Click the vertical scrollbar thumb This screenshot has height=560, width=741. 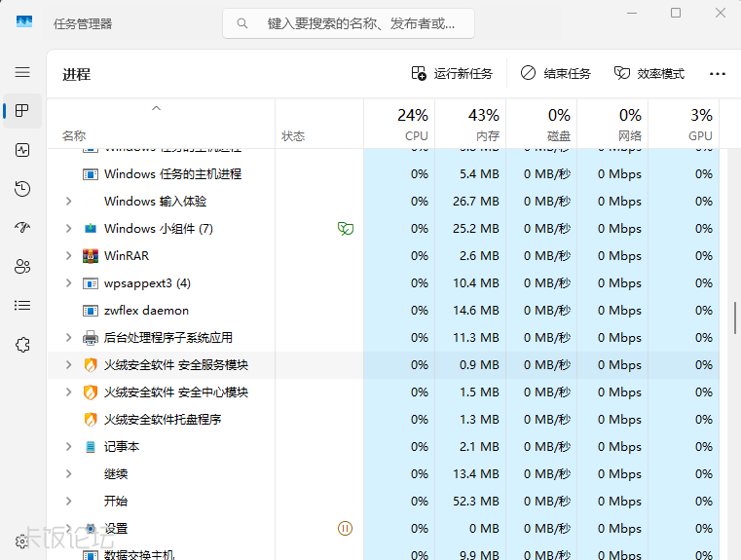pos(735,317)
